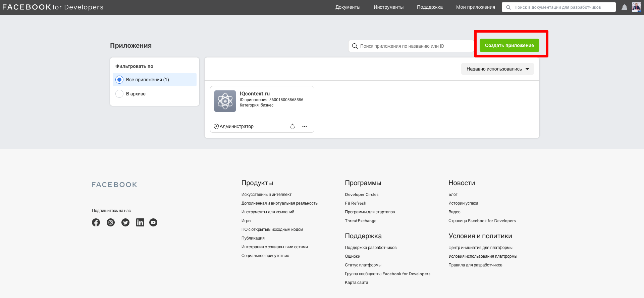Click the IQcontext.ru app atom icon

coord(225,101)
